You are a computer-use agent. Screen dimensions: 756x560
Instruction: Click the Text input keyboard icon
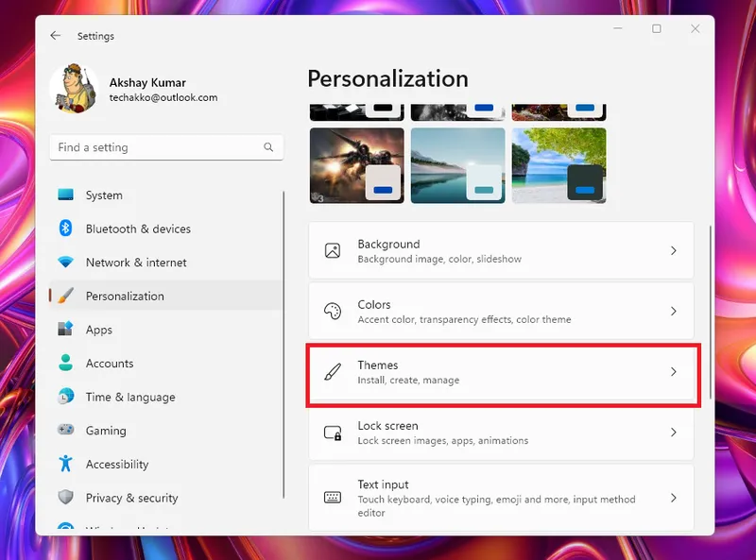click(x=333, y=498)
